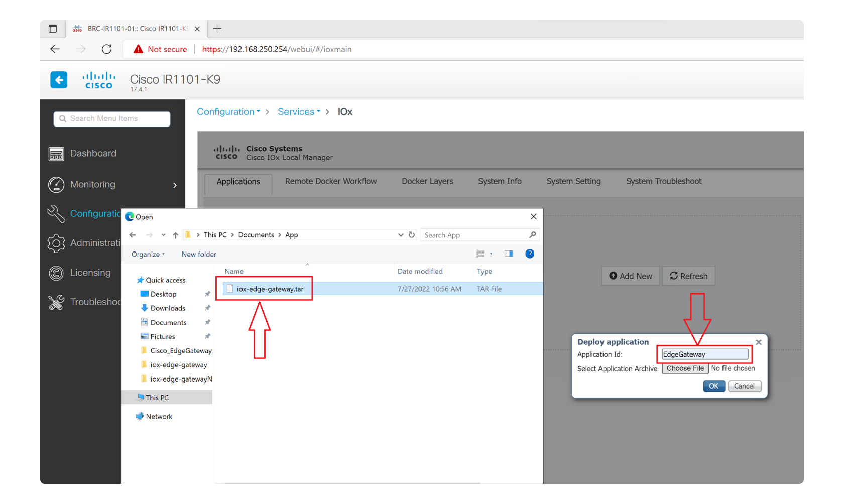
Task: Open a new browser tab
Action: (x=217, y=29)
